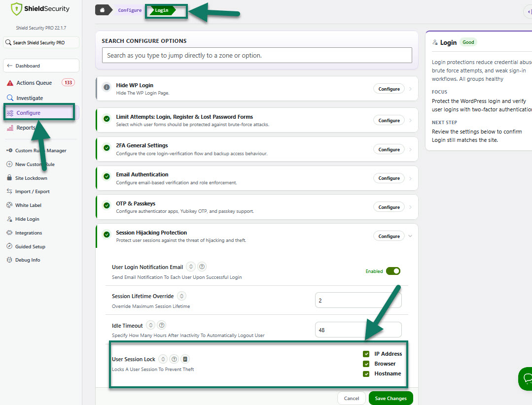Uncheck the IP Address session lock
This screenshot has height=405, width=532.
(366, 354)
